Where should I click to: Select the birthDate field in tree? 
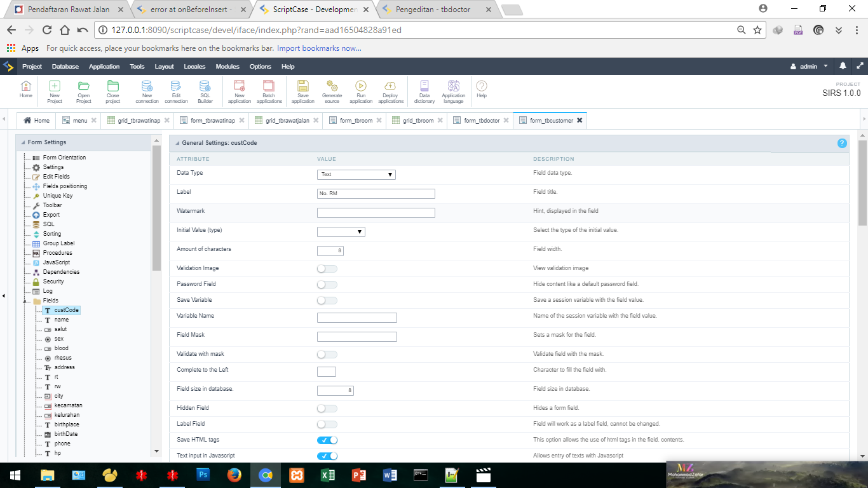[x=66, y=434]
